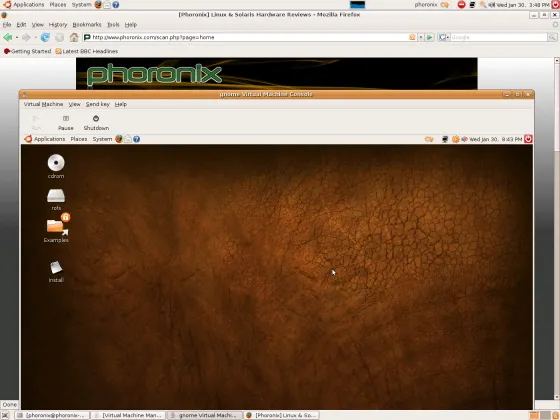Click the Pause button in VM console toolbar
This screenshot has height=420, width=560.
click(66, 122)
